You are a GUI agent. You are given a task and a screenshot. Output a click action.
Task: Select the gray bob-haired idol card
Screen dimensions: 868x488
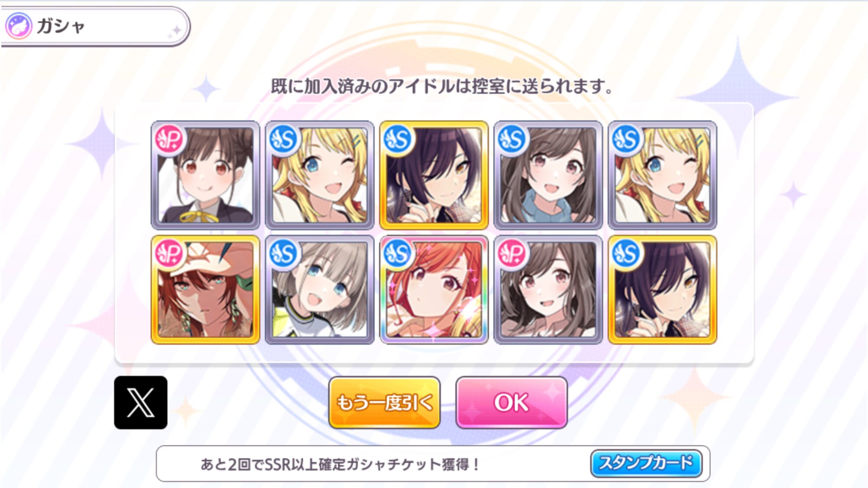tap(319, 290)
